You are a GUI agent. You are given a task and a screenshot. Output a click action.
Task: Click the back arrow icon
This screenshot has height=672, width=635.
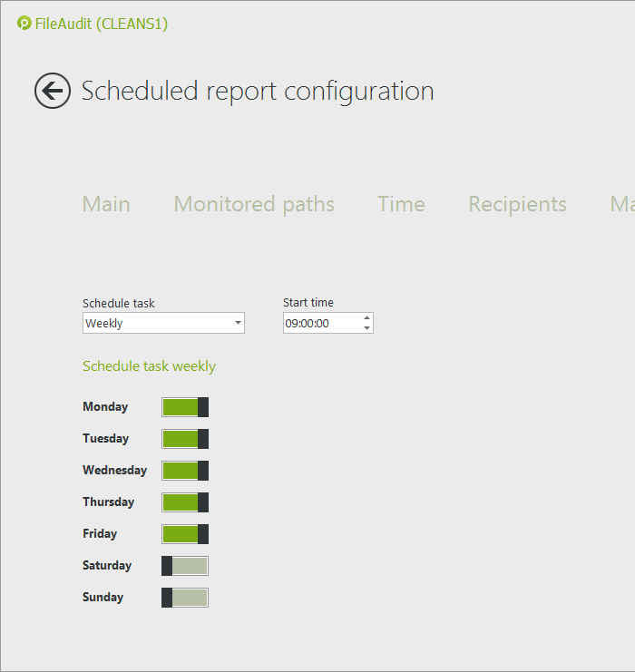[53, 91]
